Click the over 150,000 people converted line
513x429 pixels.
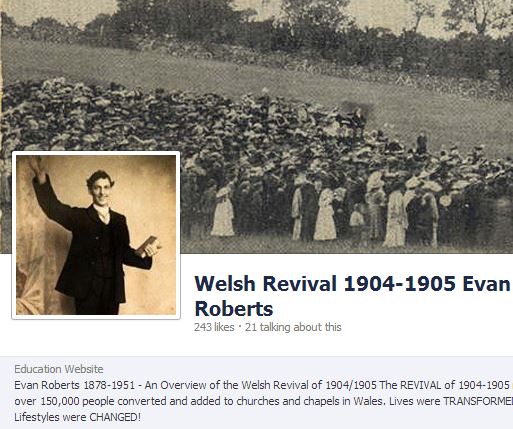coord(263,401)
